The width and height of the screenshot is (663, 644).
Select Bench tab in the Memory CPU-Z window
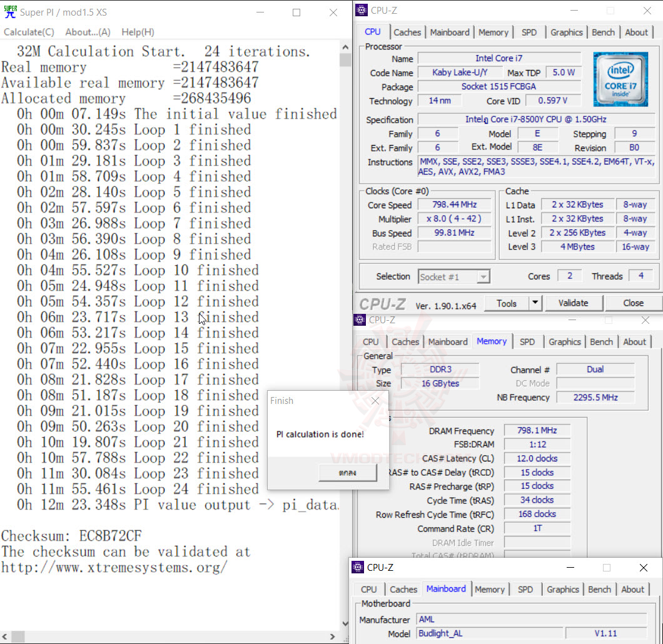coord(601,342)
